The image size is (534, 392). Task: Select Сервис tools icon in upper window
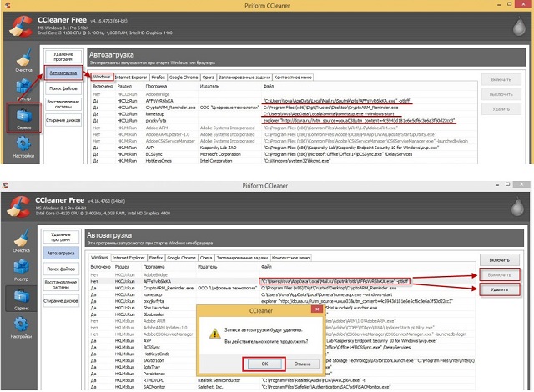pos(23,118)
